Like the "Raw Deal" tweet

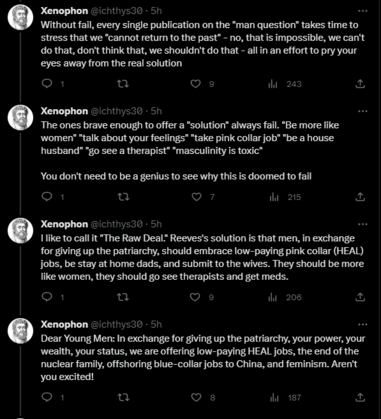point(195,297)
